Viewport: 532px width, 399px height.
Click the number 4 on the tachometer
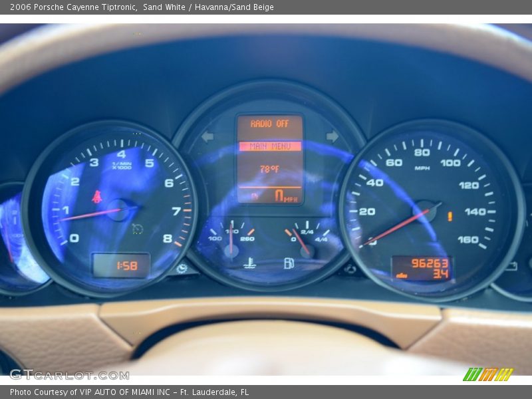[121, 154]
